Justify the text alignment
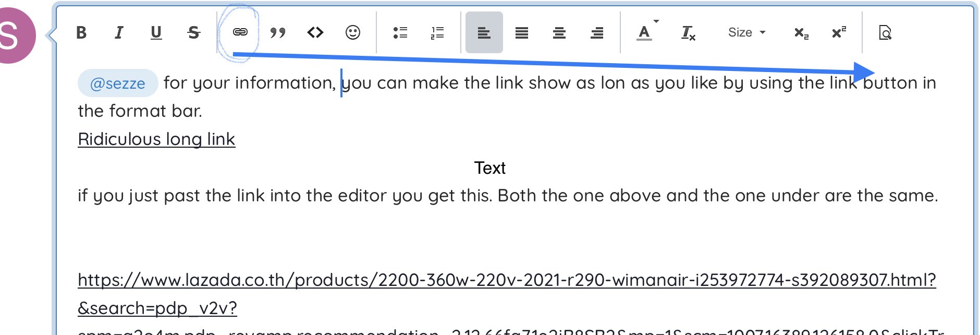 pyautogui.click(x=522, y=33)
